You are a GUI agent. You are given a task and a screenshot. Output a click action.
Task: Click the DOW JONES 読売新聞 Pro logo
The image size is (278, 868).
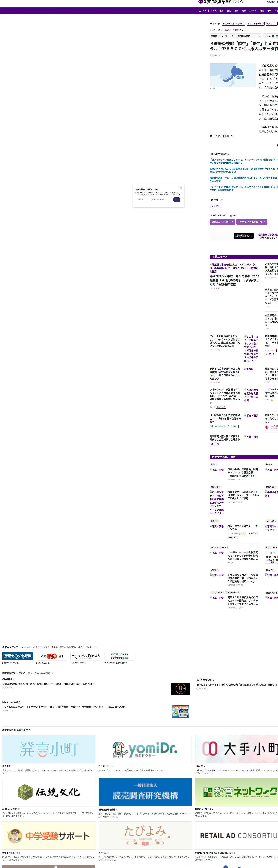pyautogui.click(x=120, y=656)
